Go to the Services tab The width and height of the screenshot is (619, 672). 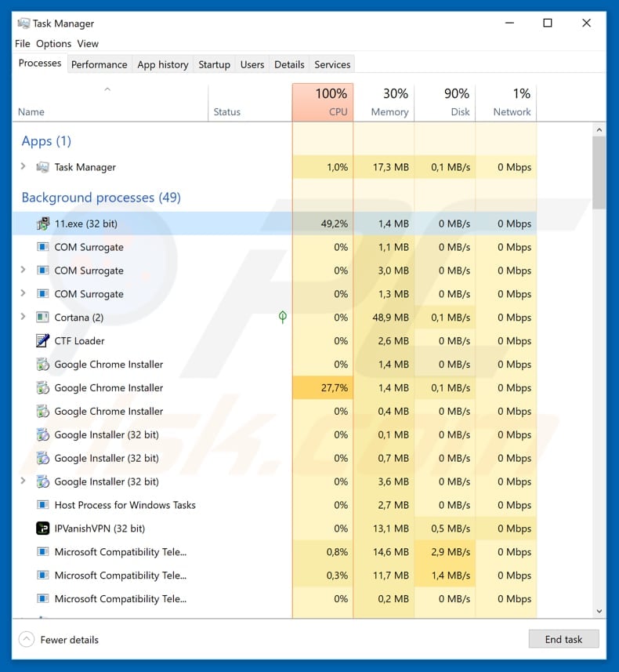pyautogui.click(x=332, y=65)
